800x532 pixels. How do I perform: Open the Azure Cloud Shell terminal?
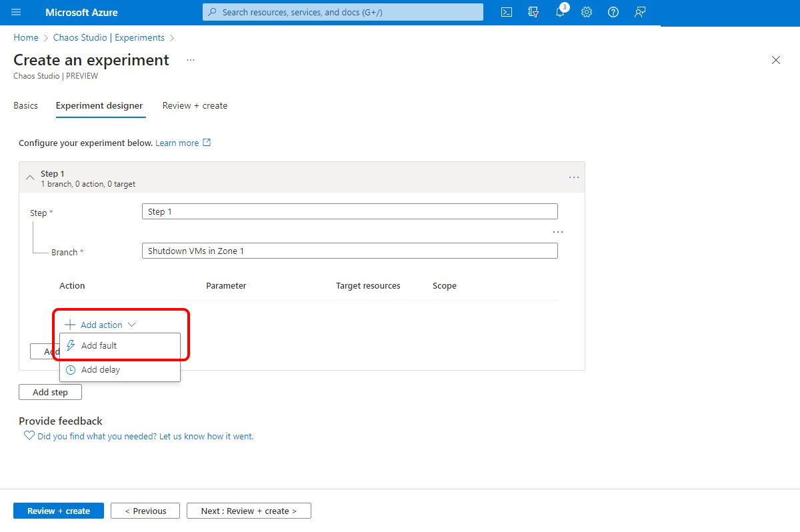pos(506,12)
